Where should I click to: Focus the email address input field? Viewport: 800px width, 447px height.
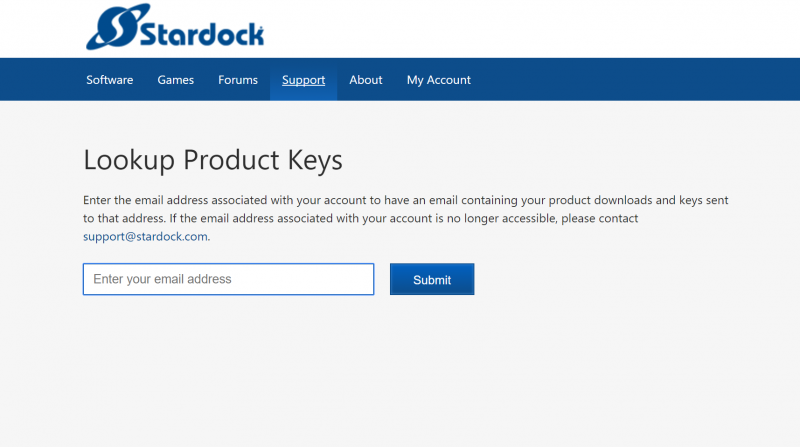pyautogui.click(x=228, y=279)
